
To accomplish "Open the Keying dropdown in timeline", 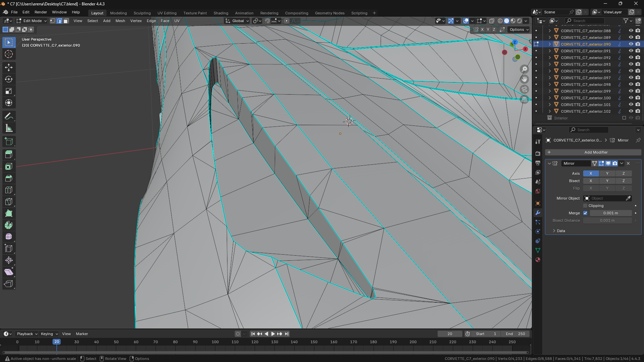I will pyautogui.click(x=49, y=334).
